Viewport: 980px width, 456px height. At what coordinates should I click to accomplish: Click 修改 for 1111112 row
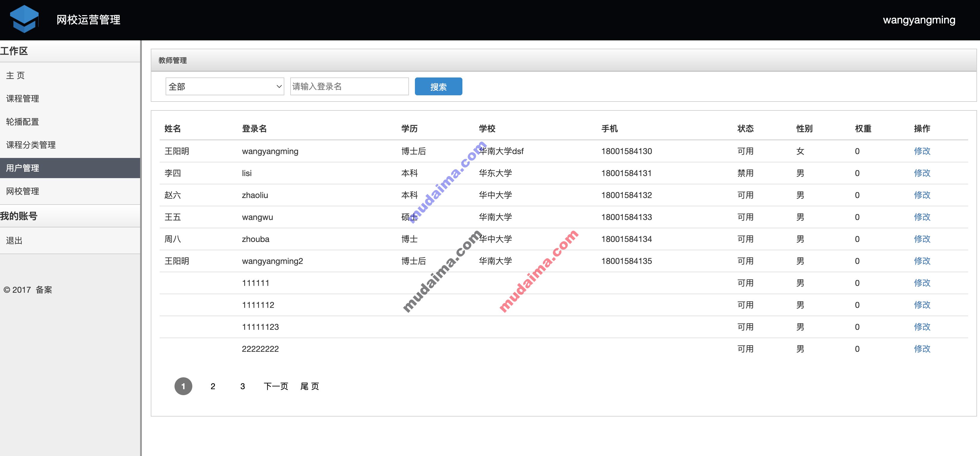pos(922,305)
